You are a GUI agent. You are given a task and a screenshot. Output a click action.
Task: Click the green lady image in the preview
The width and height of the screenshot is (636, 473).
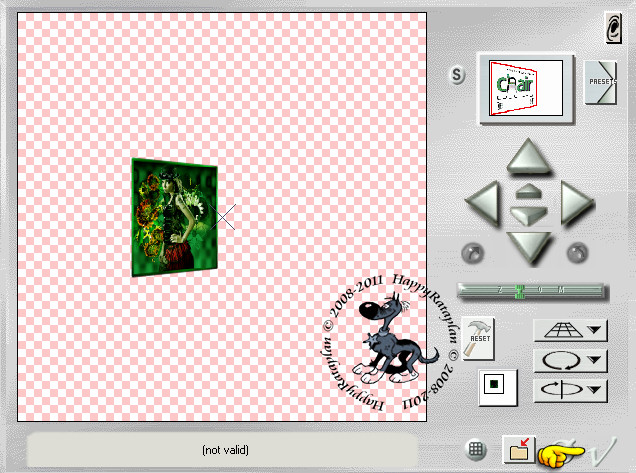click(174, 217)
